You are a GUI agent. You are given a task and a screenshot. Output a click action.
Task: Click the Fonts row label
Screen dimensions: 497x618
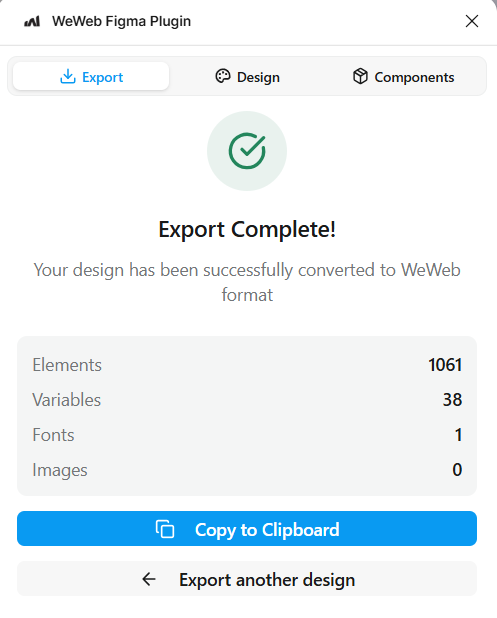(53, 435)
